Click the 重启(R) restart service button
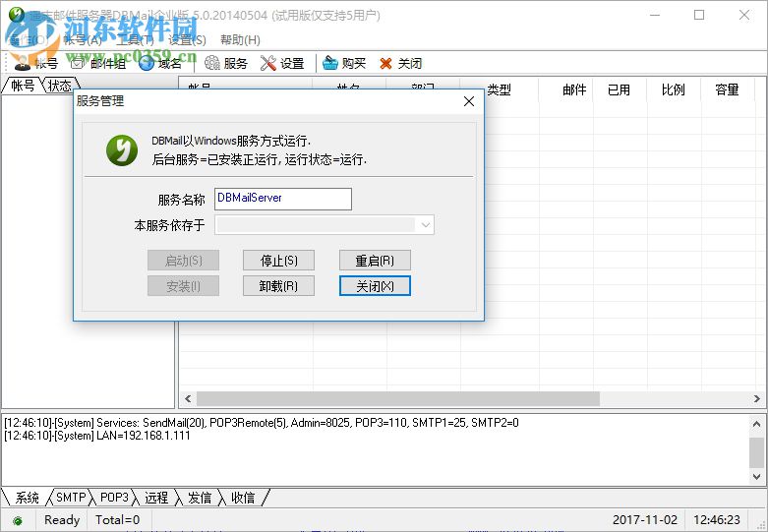This screenshot has width=768, height=532. click(x=375, y=261)
